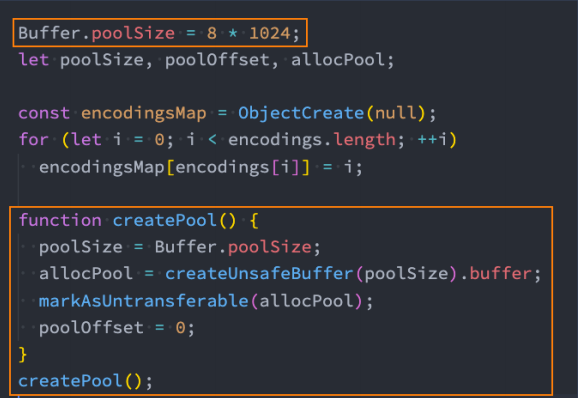The width and height of the screenshot is (578, 398).
Task: Click the ObjectCreate function call
Action: [301, 113]
